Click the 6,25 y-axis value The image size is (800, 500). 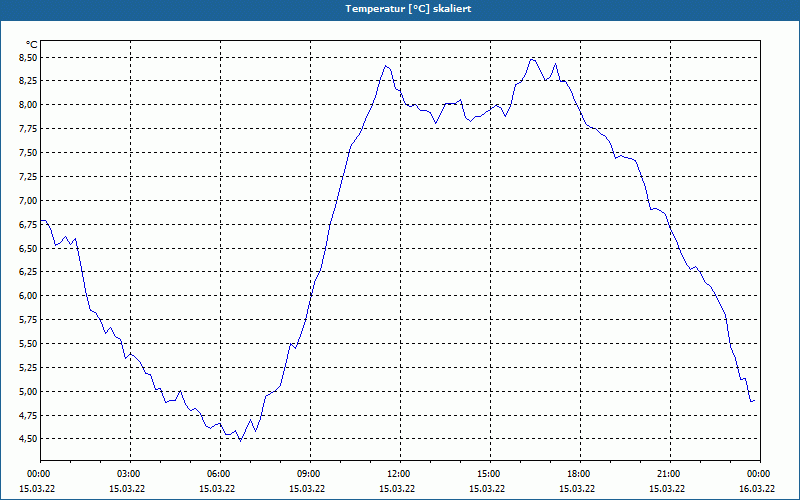[x=29, y=272]
